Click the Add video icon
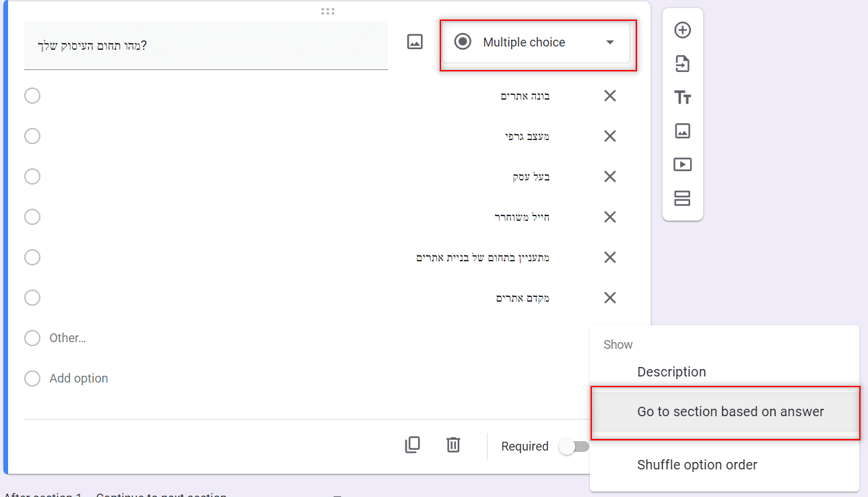The height and width of the screenshot is (497, 868). [683, 164]
